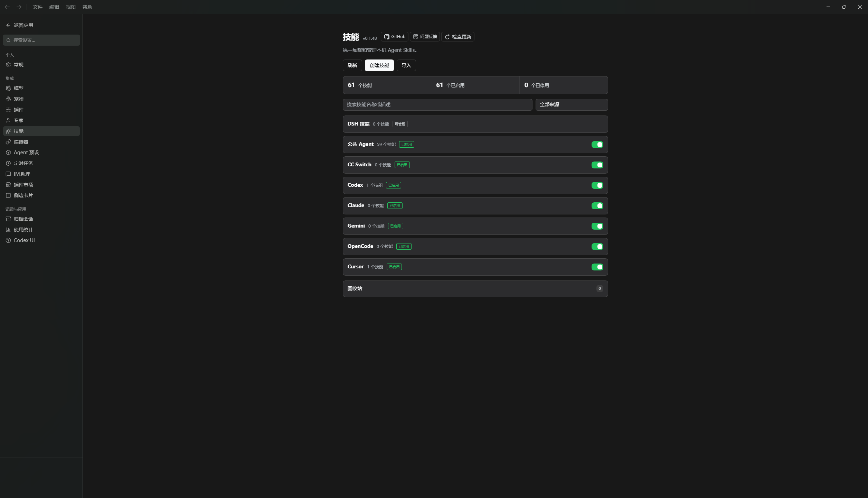Open usage statistics chart icon
Viewport: 868px width, 498px height.
8,230
